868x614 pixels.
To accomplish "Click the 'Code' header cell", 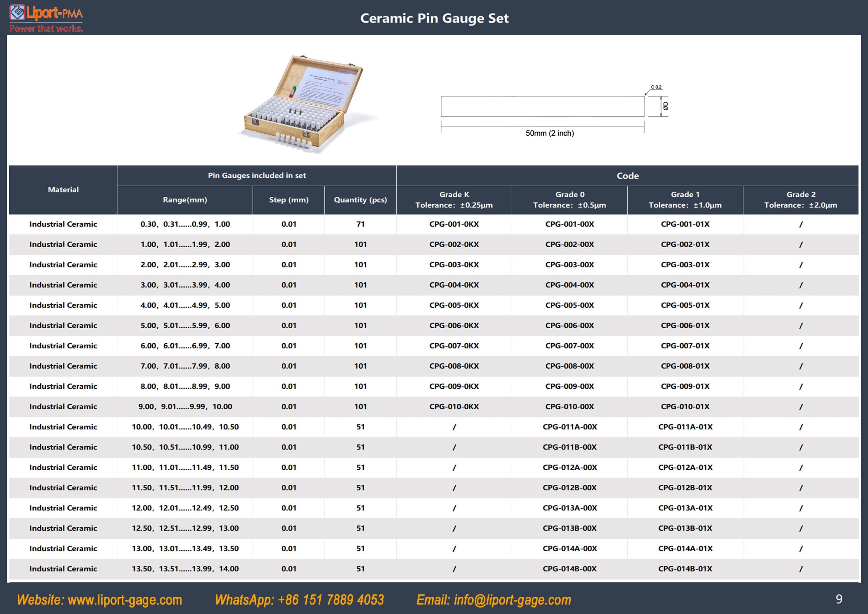I will [x=628, y=175].
